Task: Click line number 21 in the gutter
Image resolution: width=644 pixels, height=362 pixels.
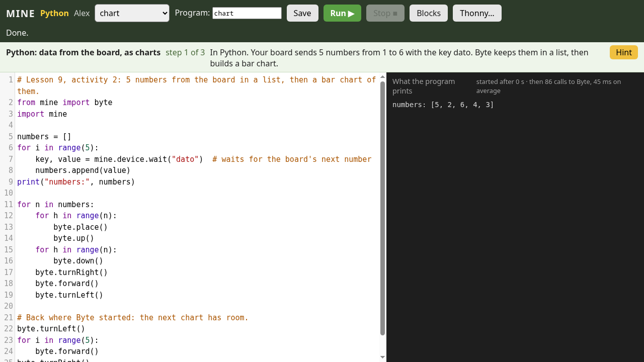Action: pos(9,318)
